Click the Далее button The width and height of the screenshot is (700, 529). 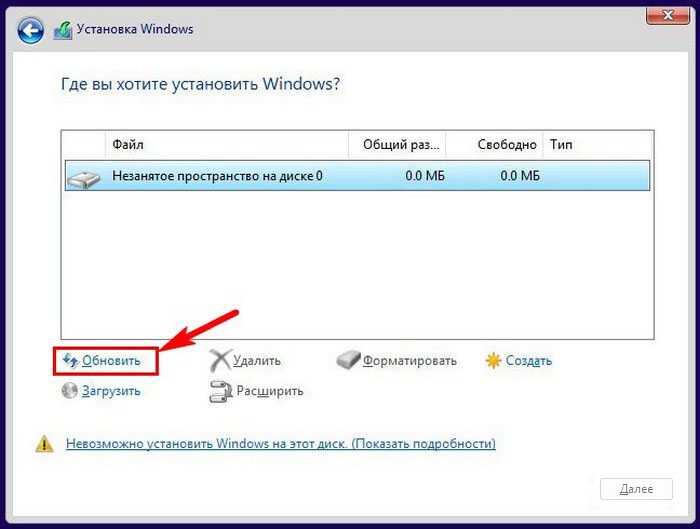pos(636,489)
